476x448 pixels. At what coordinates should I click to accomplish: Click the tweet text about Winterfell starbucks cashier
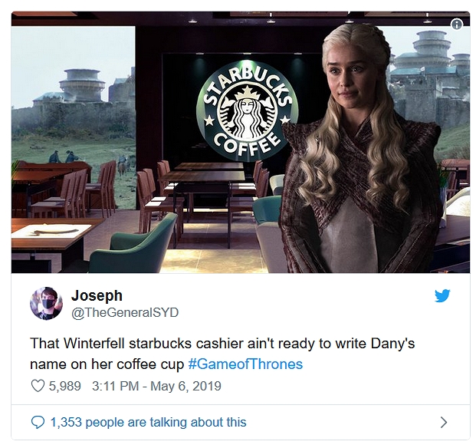coord(222,354)
